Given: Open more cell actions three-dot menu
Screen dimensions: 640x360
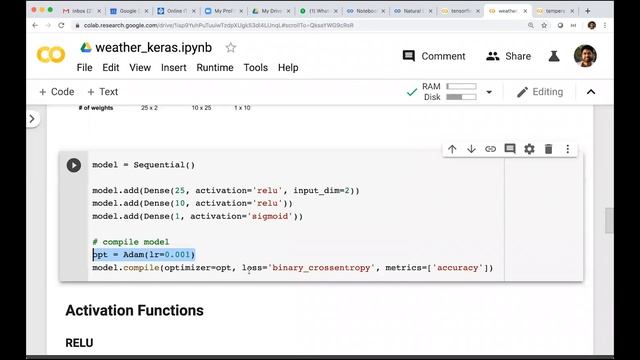Looking at the screenshot, I should (567, 149).
